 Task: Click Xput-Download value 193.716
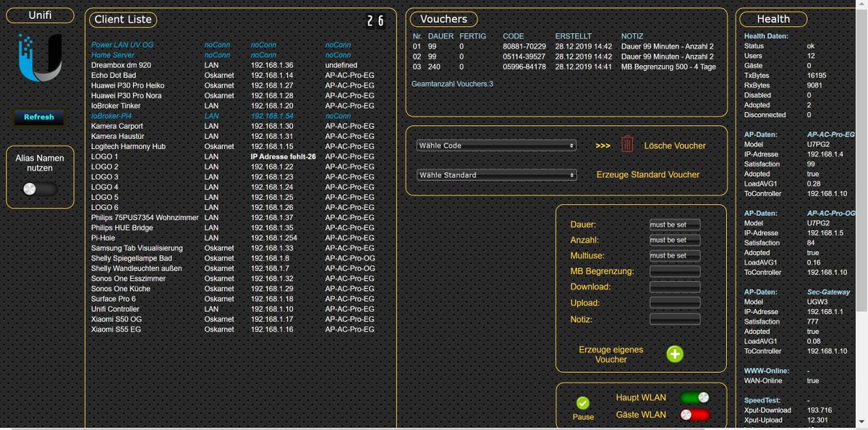pos(820,410)
